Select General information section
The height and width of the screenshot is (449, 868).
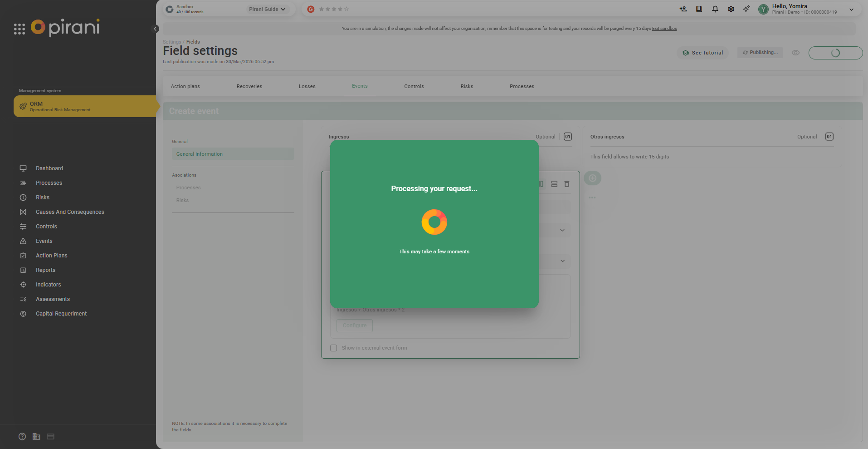[x=233, y=154]
